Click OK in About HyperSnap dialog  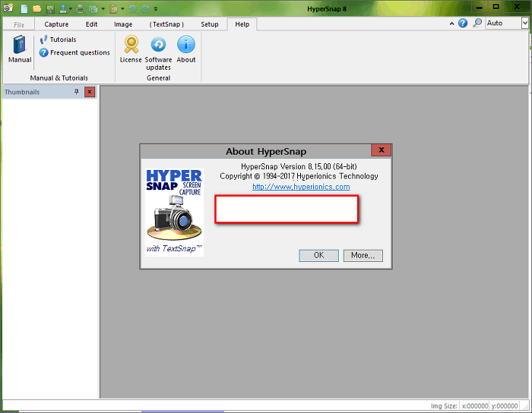pyautogui.click(x=318, y=255)
